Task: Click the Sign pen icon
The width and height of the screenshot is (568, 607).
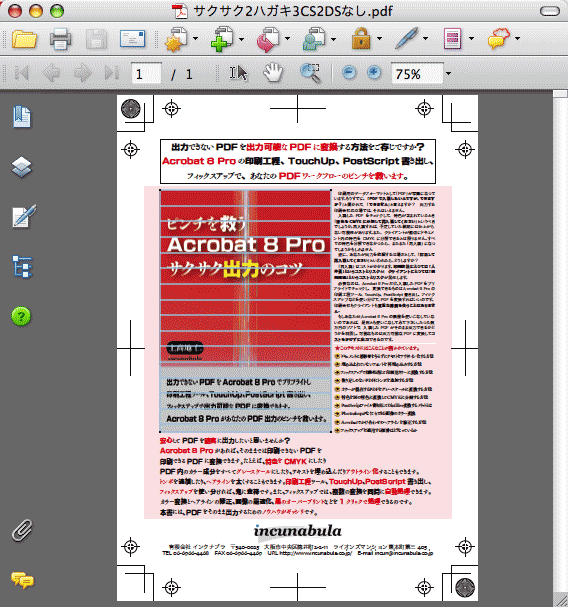Action: click(407, 38)
